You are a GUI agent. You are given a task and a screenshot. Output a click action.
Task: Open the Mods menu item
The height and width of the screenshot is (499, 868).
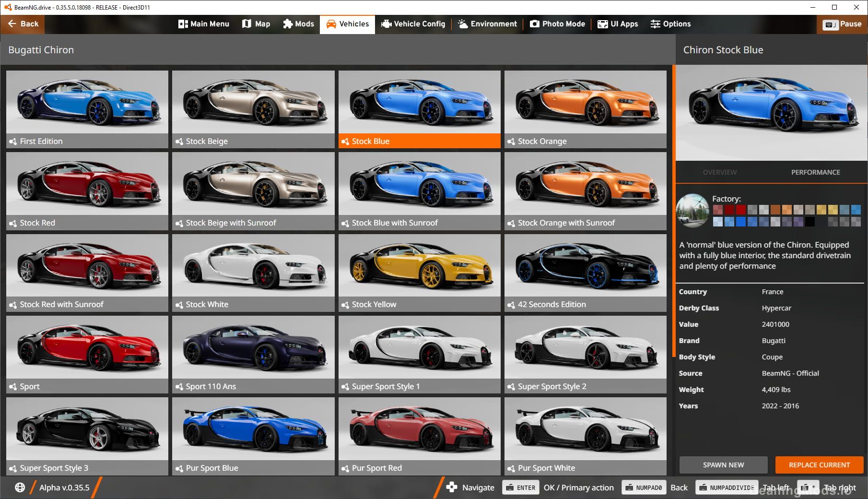click(x=298, y=24)
